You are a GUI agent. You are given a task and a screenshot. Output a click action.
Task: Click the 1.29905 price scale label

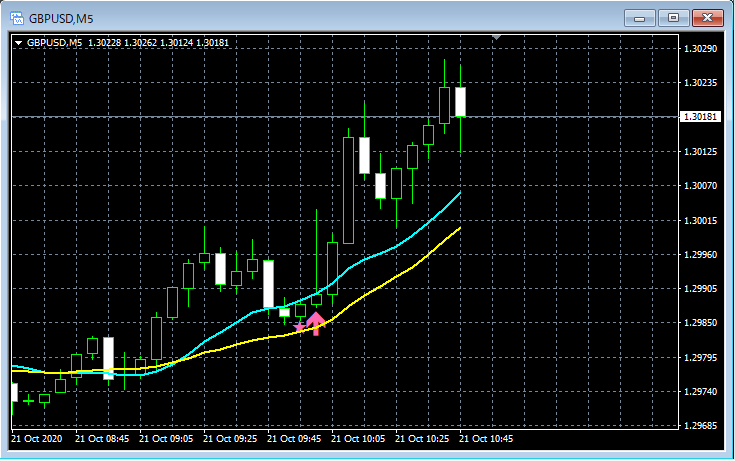point(700,288)
